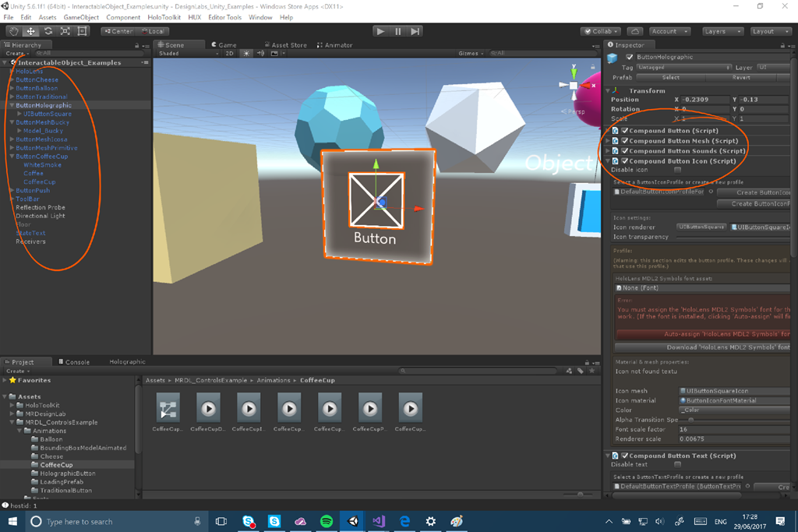
Task: Uncheck Compound Button Mesh (Script)
Action: click(x=625, y=141)
